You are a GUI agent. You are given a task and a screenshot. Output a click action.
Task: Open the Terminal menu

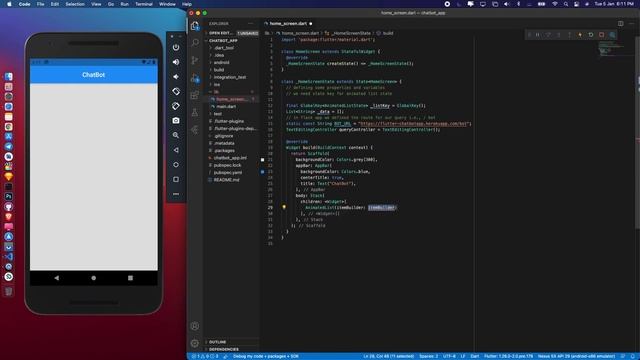144,4
